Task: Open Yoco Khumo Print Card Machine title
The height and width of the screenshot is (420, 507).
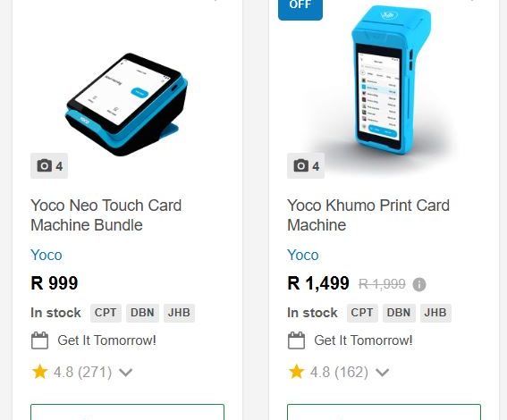Action: pyautogui.click(x=368, y=215)
